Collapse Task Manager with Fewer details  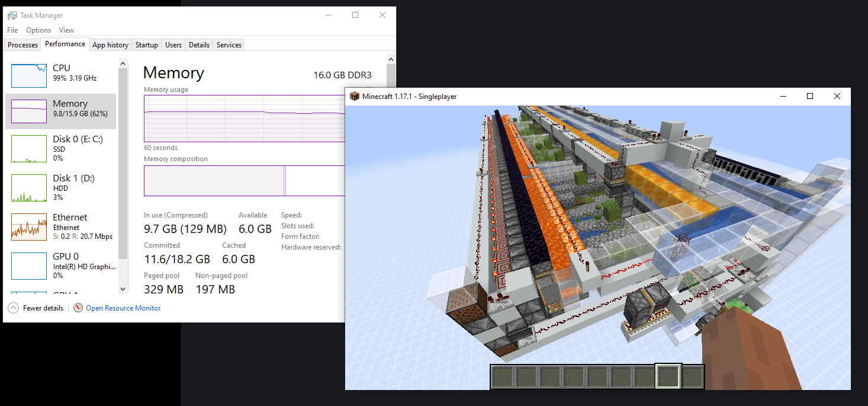click(x=43, y=308)
